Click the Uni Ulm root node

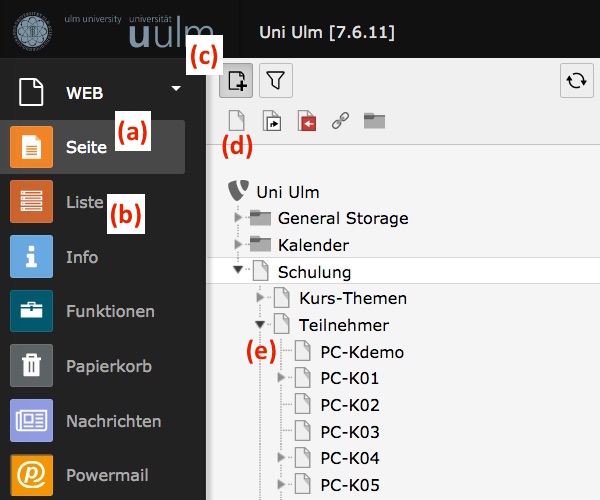coord(287,191)
